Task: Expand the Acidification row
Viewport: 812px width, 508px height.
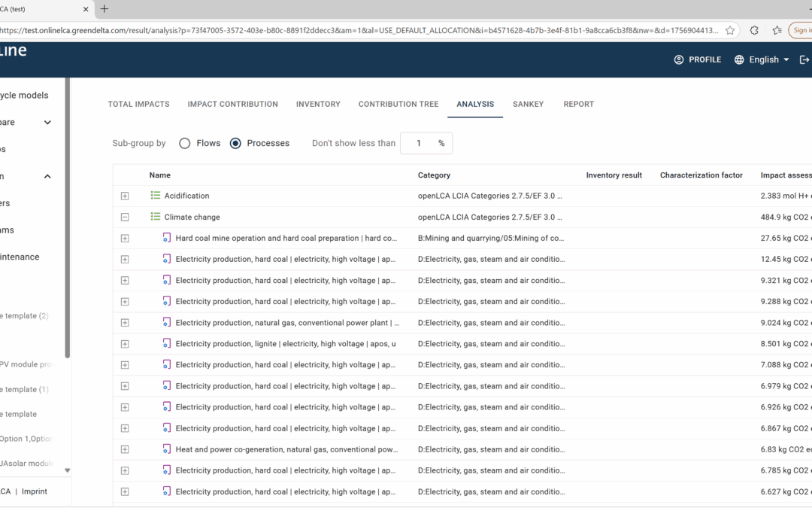Action: click(125, 196)
